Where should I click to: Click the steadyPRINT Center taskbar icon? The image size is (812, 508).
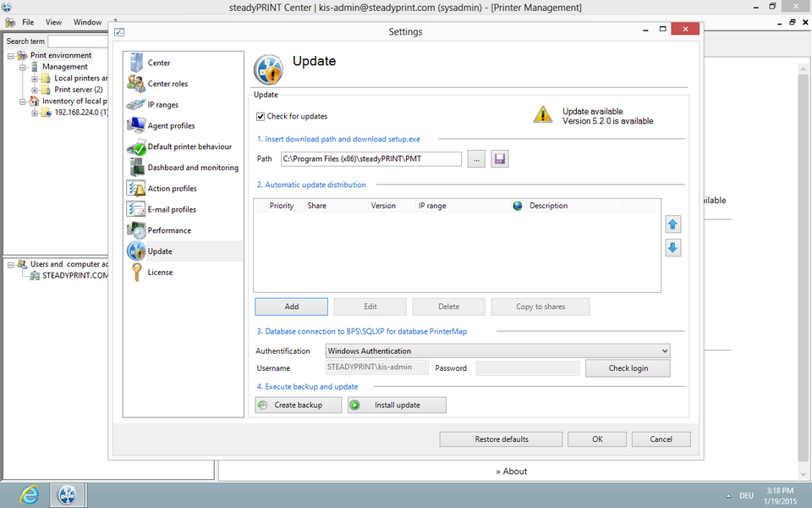[x=68, y=495]
